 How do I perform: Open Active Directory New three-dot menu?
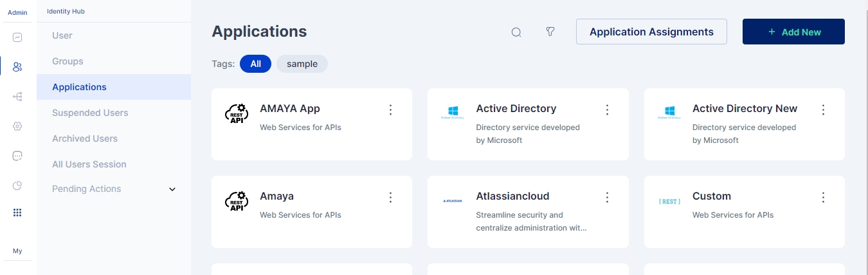point(823,109)
